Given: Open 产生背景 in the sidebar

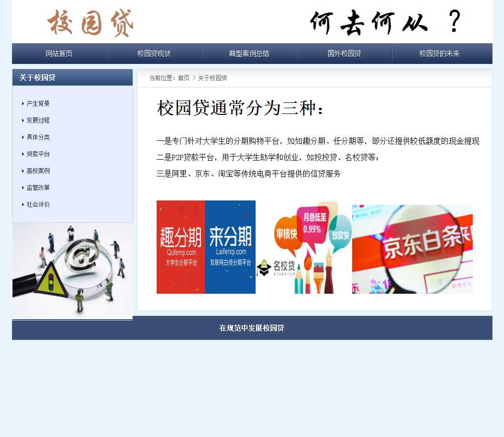Looking at the screenshot, I should pos(38,103).
